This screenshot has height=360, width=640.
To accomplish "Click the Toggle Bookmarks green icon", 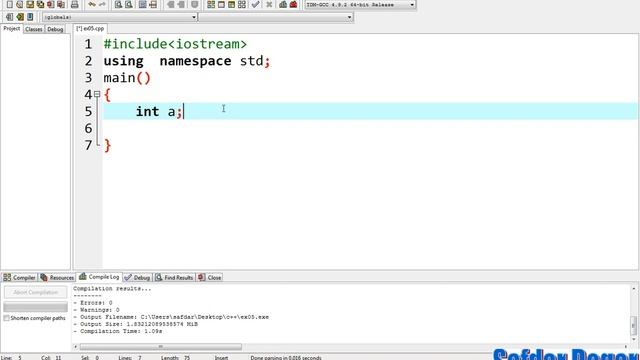I will pos(20,17).
